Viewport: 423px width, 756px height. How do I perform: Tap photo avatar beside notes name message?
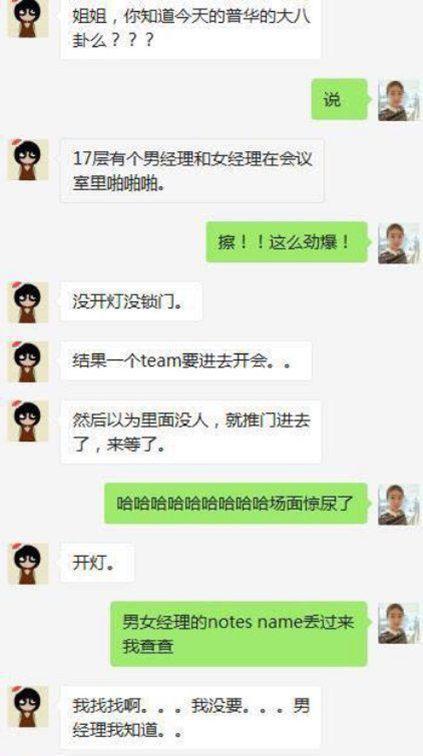pos(398,623)
